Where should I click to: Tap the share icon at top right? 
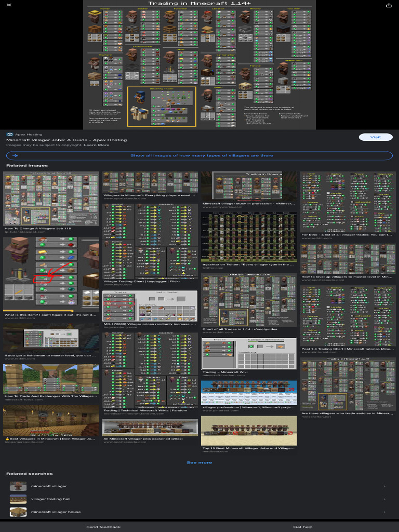click(x=389, y=5)
